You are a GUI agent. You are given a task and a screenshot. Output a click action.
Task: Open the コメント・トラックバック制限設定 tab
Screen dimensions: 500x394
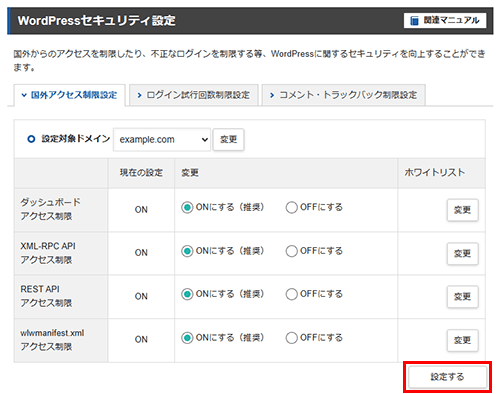click(x=344, y=95)
